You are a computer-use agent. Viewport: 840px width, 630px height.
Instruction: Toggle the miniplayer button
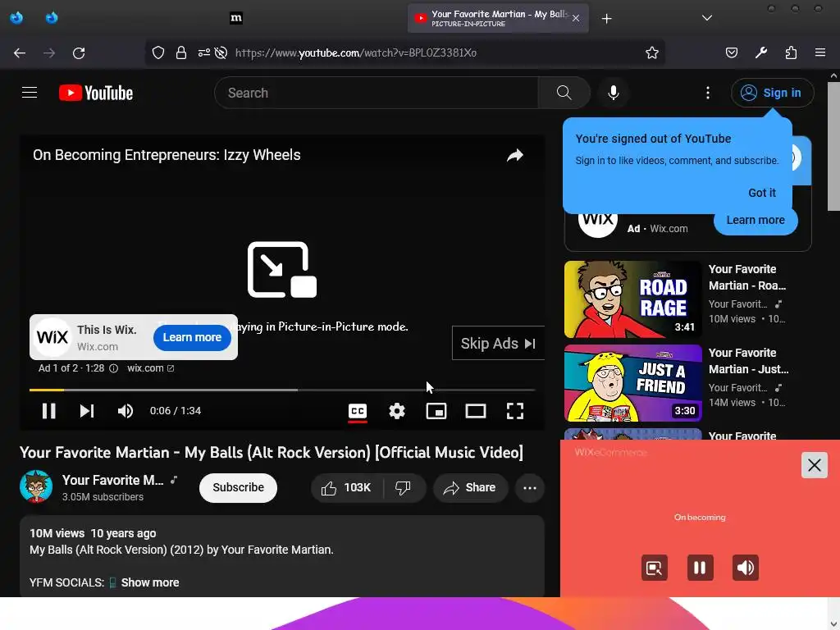point(436,411)
